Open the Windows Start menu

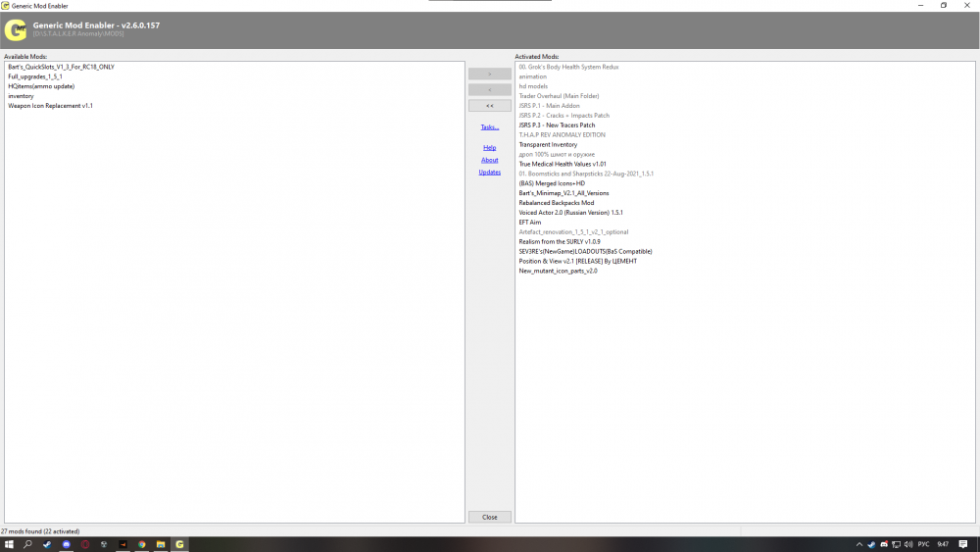click(x=9, y=544)
